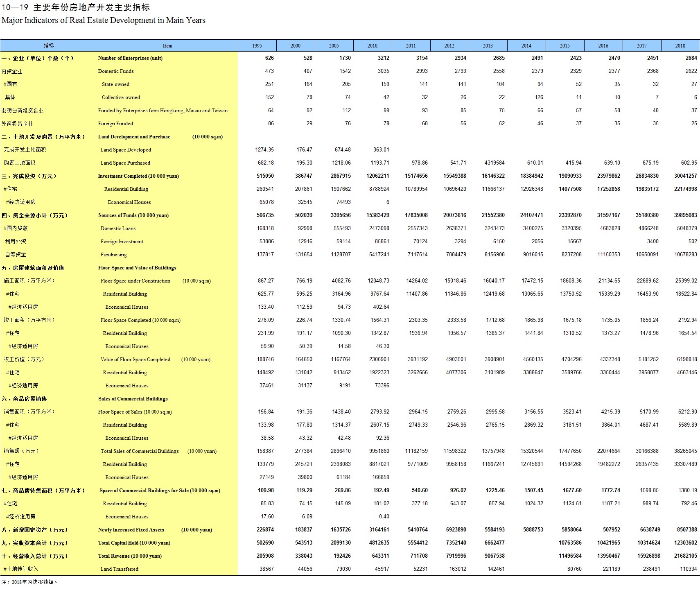Click the 2016 column header
This screenshot has height=615, width=700.
603,45
